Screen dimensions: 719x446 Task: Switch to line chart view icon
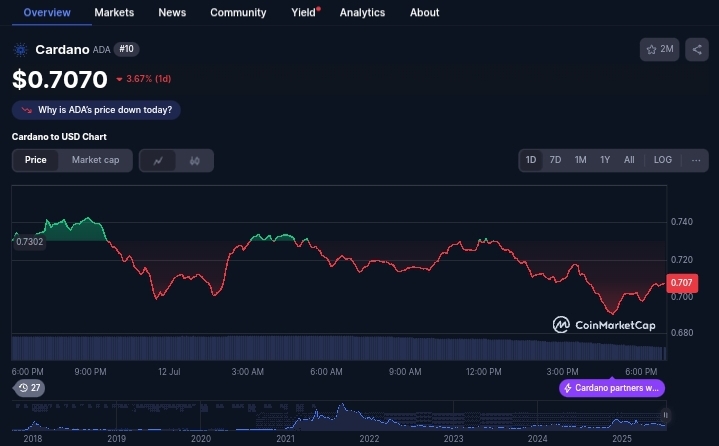[158, 160]
